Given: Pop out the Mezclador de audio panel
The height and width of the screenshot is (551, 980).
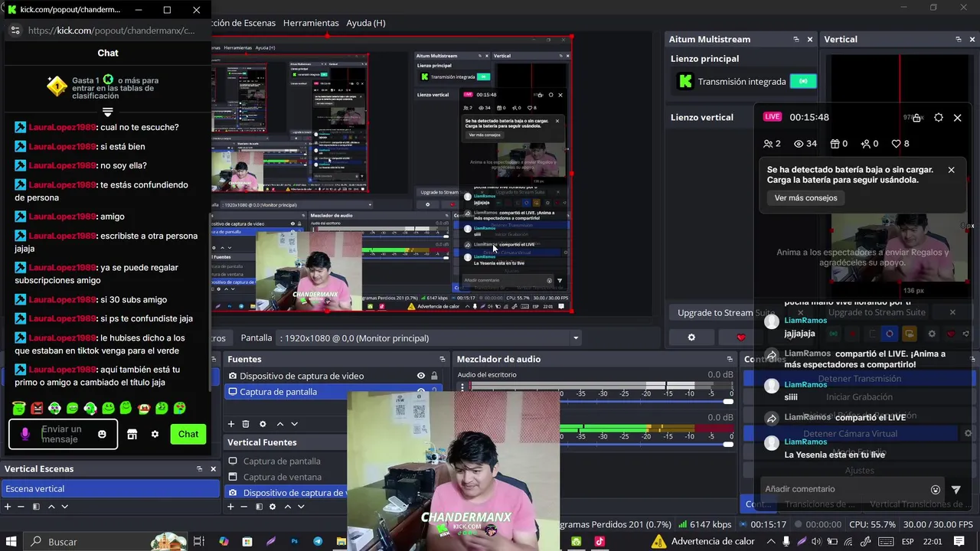Looking at the screenshot, I should pyautogui.click(x=730, y=359).
